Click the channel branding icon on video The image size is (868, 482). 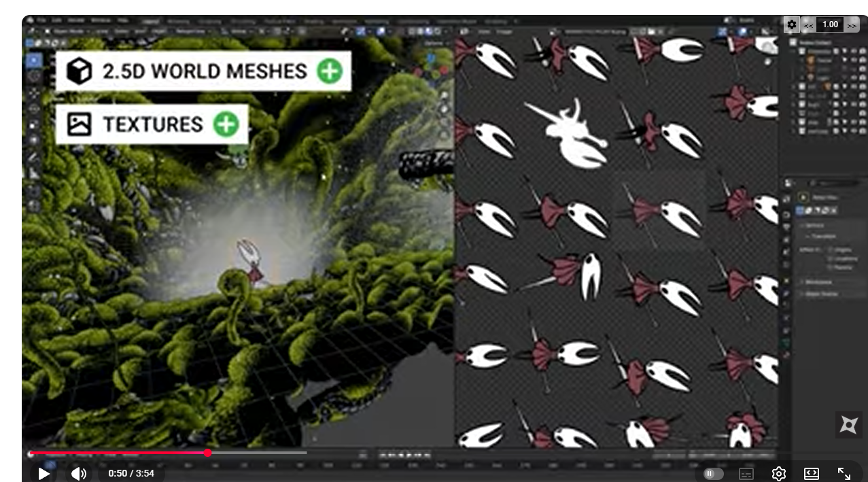coord(848,425)
